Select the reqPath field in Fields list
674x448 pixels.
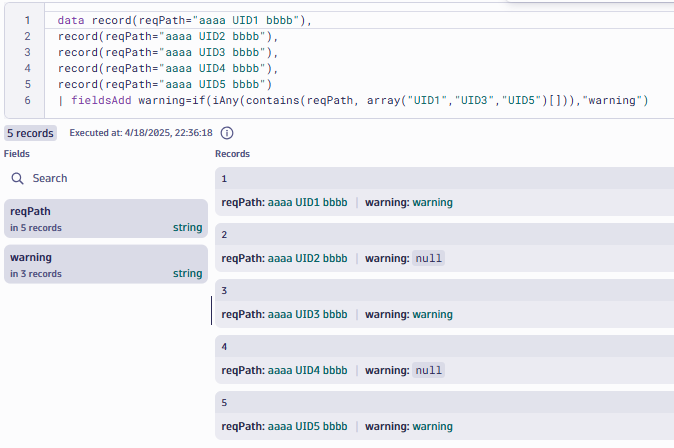[104, 219]
